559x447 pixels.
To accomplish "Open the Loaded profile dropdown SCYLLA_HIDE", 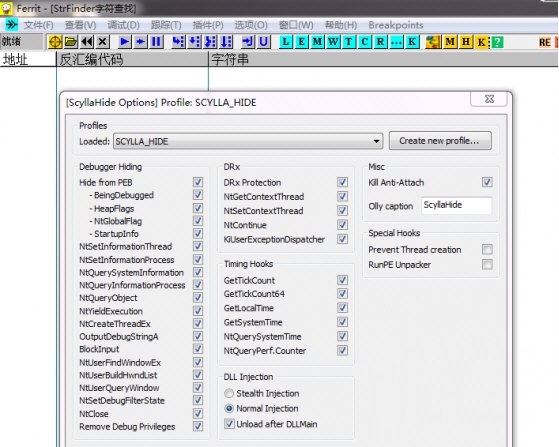I will click(248, 141).
